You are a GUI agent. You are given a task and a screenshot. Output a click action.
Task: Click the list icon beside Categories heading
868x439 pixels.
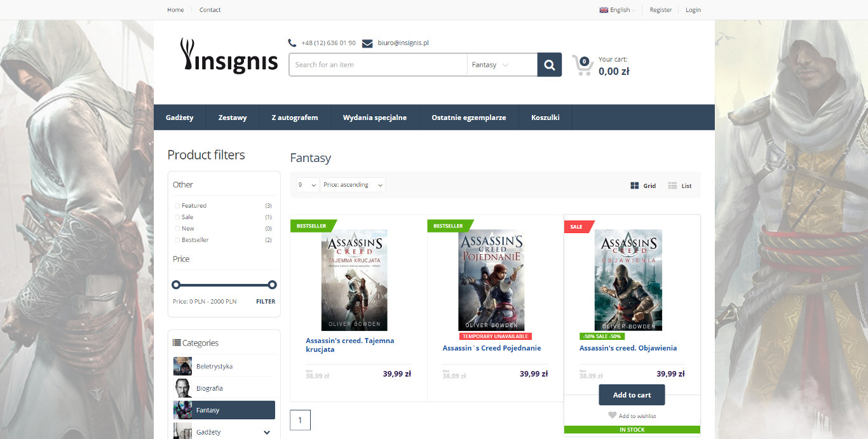point(177,342)
